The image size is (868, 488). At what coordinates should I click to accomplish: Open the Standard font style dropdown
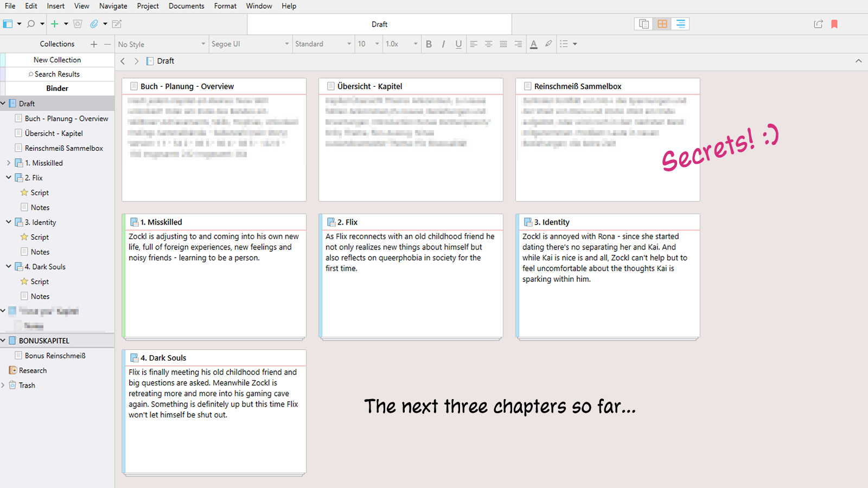point(323,44)
